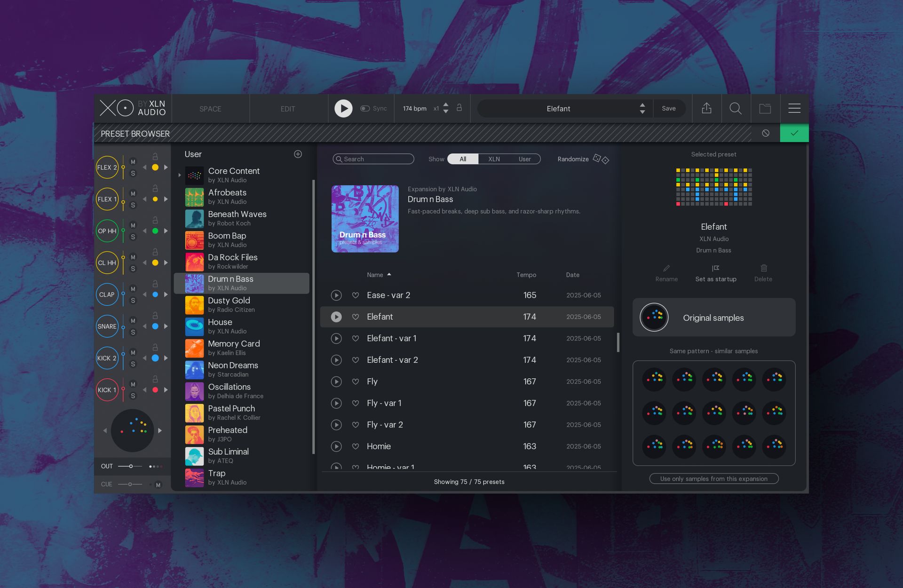Select the Afrobeats expansion

(242, 197)
